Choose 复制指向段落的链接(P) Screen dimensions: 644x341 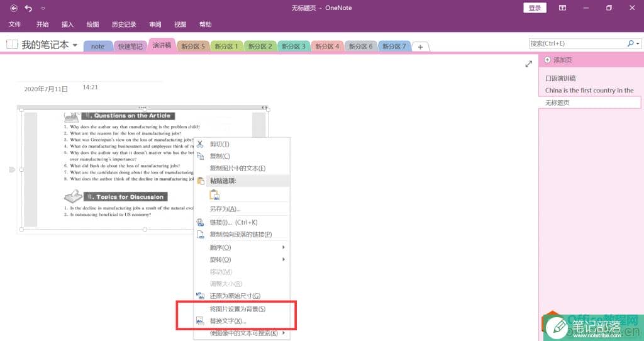tap(242, 234)
